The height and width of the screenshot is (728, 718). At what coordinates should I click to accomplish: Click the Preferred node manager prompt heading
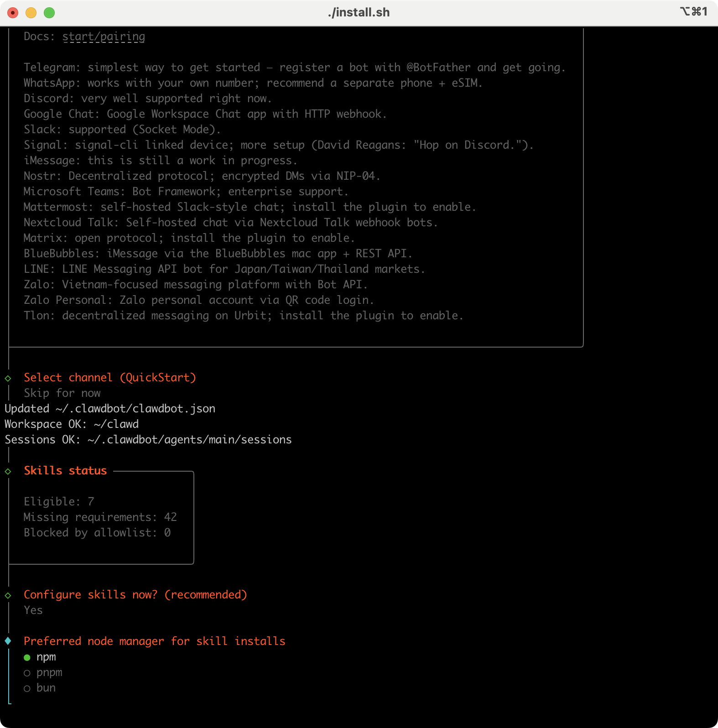pos(154,641)
